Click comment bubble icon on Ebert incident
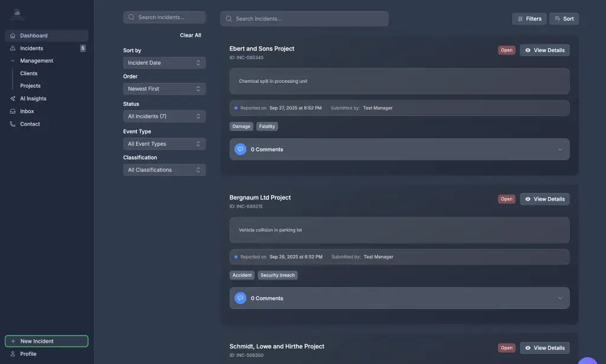Image resolution: width=606 pixels, height=364 pixels. 240,150
